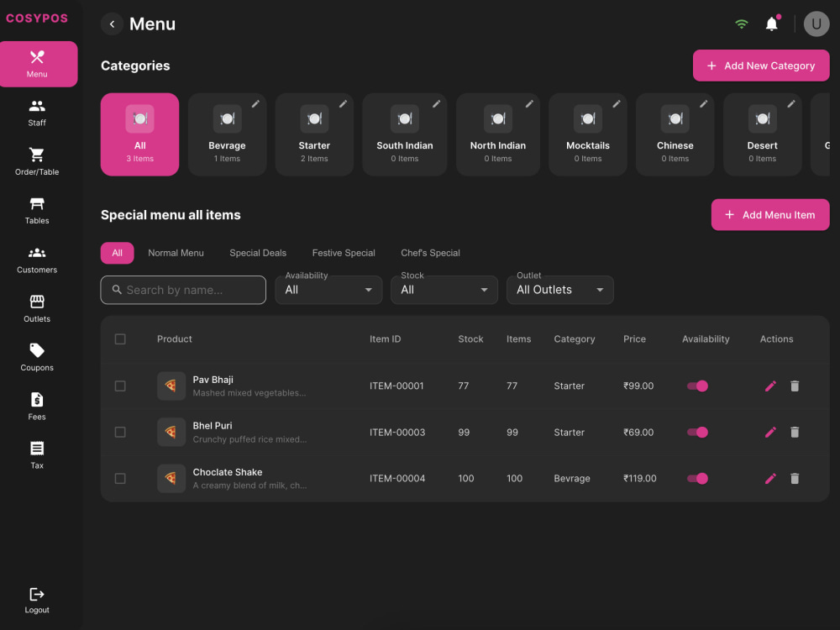Screen dimensions: 840x630
Task: Switch to Special Deals tab
Action: coord(258,253)
